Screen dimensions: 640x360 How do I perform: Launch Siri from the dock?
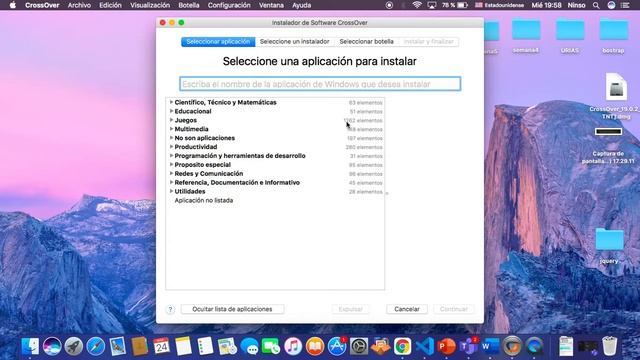click(x=52, y=347)
